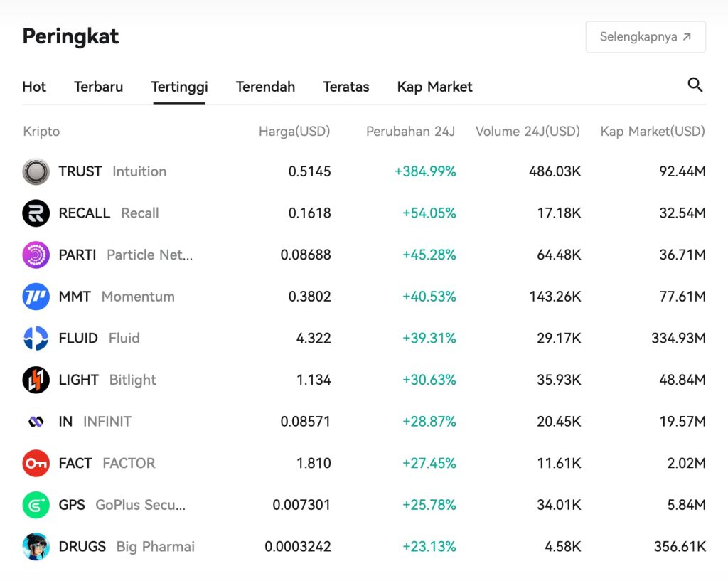Click the DRUGS Big Pharmai avatar icon
The height and width of the screenshot is (581, 728).
[37, 546]
